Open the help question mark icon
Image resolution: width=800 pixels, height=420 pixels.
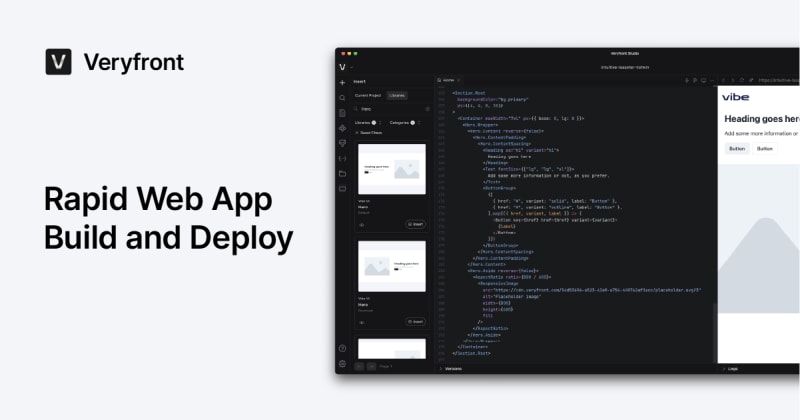click(x=342, y=348)
